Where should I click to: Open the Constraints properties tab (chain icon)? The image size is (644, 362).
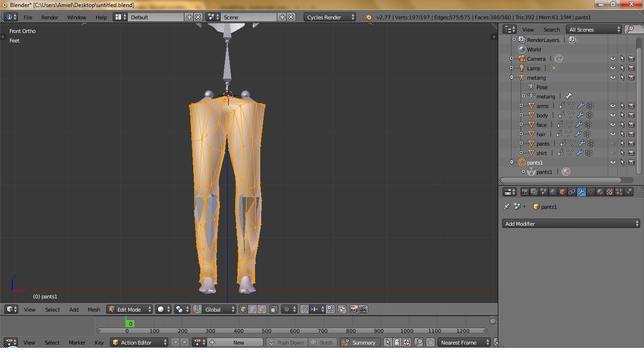[572, 192]
